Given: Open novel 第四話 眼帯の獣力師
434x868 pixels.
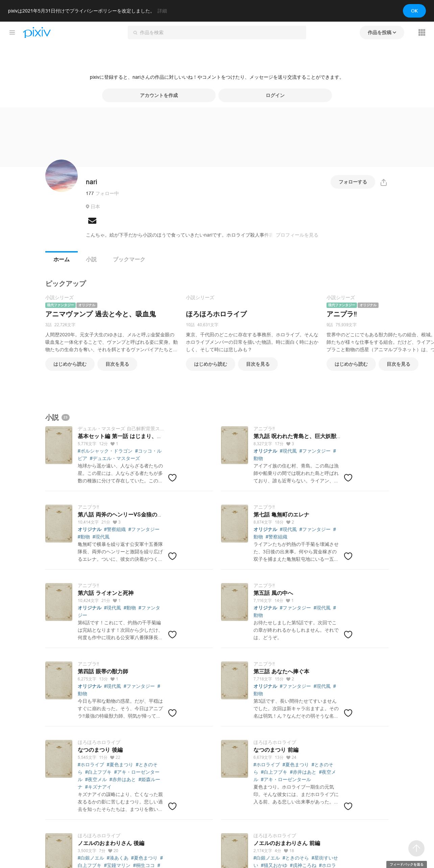Looking at the screenshot, I should [x=103, y=671].
